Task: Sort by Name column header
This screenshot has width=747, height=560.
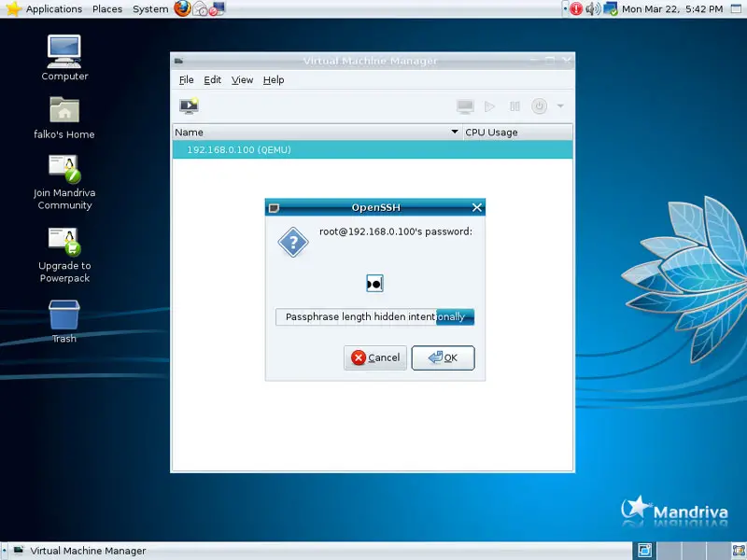Action: tap(317, 133)
